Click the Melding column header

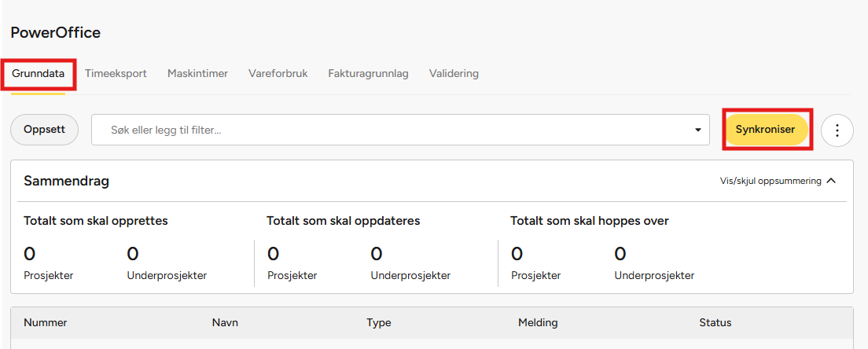538,323
